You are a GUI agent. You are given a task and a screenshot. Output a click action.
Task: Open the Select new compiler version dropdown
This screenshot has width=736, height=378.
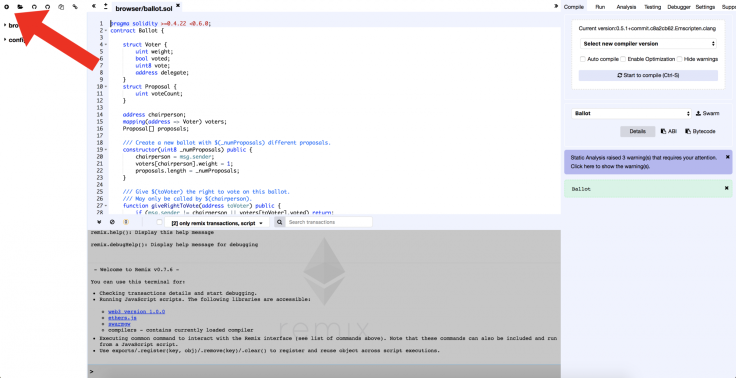pyautogui.click(x=648, y=44)
